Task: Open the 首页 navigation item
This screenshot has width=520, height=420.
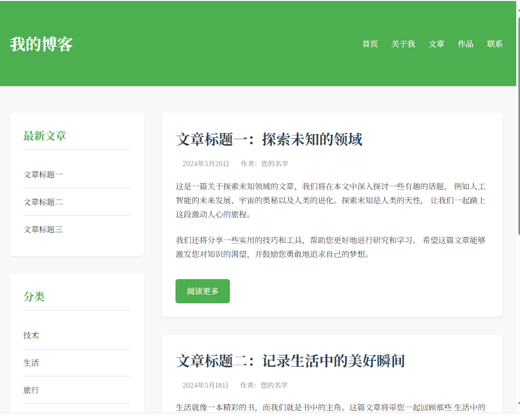Action: click(370, 44)
